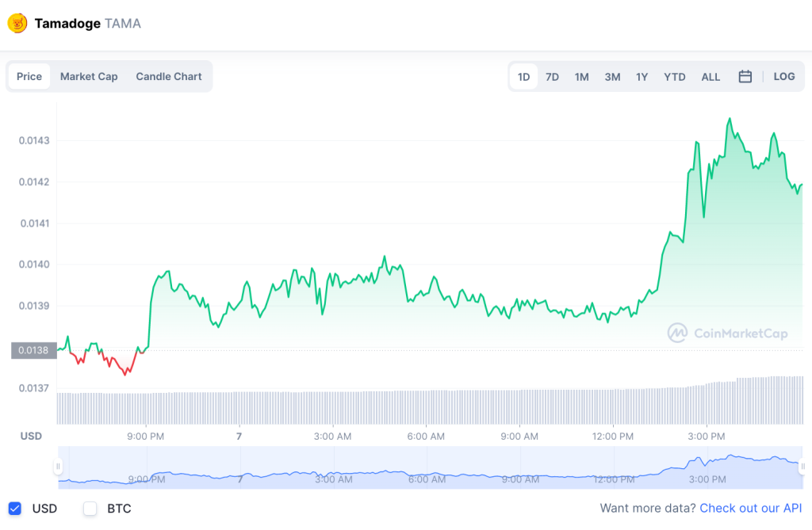Viewport: 812px width, 530px height.
Task: Uncheck the USD currency checkbox
Action: point(15,509)
